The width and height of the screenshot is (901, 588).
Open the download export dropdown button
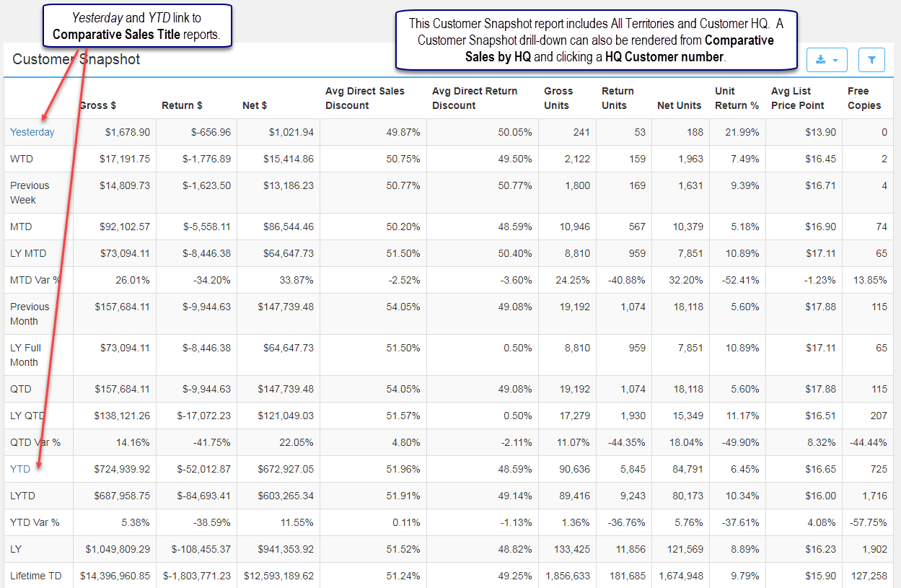(827, 60)
